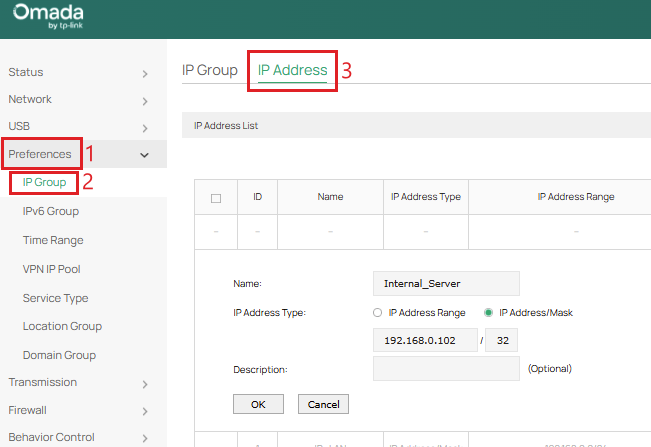The image size is (651, 447).
Task: Expand the Firewall menu chevron
Action: tap(144, 411)
